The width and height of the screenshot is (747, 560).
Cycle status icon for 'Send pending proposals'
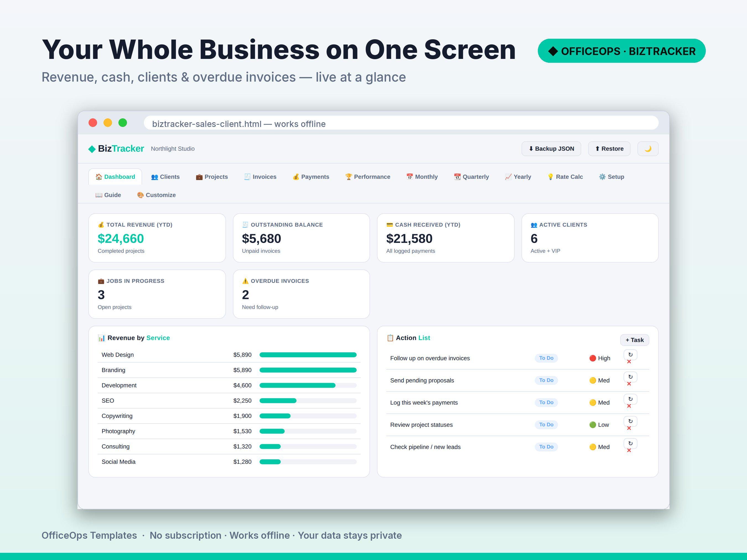click(x=631, y=377)
